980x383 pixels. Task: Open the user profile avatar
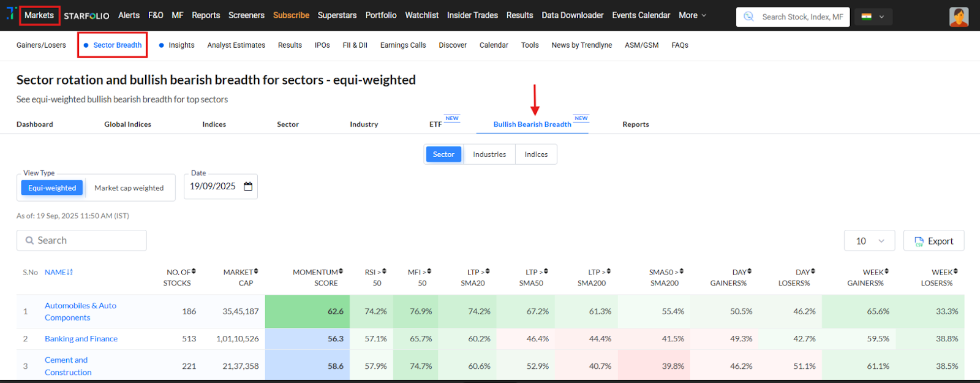point(959,17)
